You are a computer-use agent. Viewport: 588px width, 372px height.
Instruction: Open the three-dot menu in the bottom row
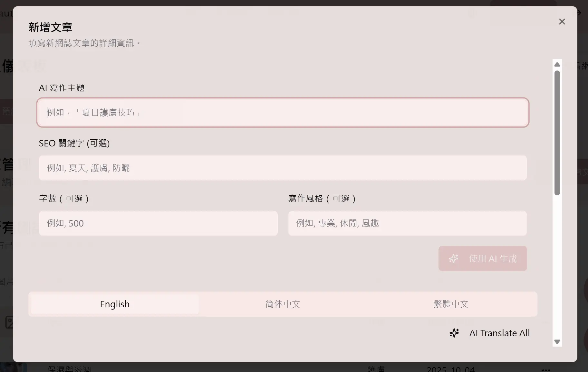pyautogui.click(x=546, y=369)
